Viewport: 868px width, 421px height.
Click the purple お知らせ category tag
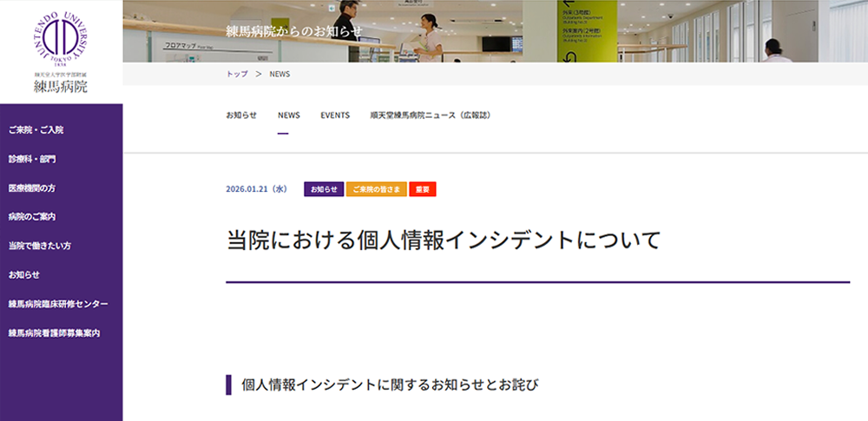coord(324,189)
